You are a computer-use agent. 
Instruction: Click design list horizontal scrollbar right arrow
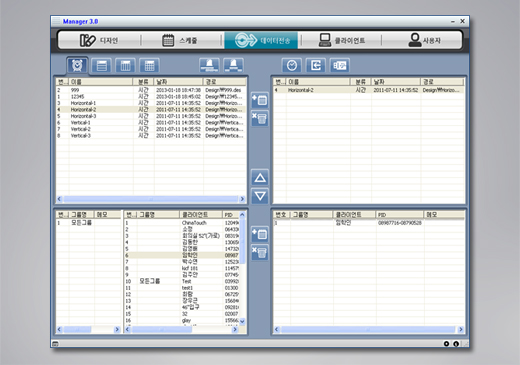[x=242, y=199]
